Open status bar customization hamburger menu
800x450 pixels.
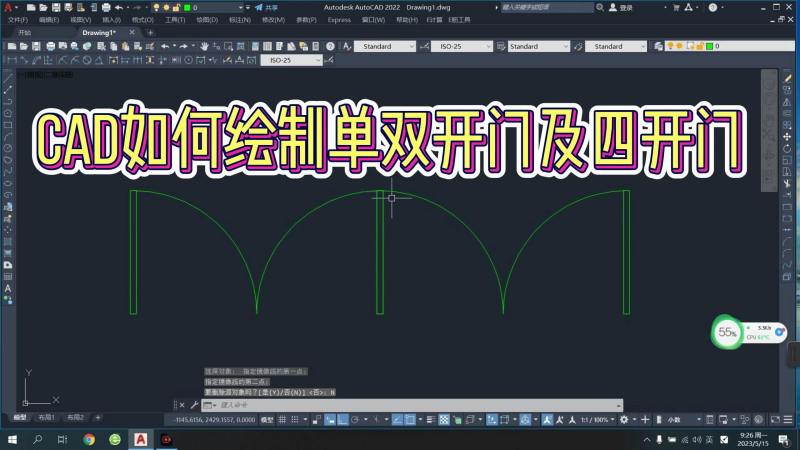pyautogui.click(x=788, y=419)
